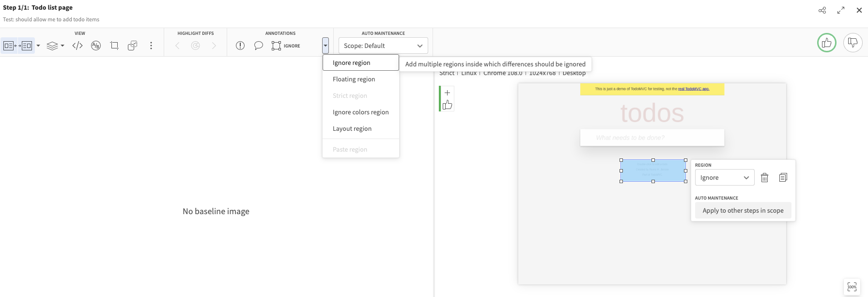
Task: Click the A/B compare icon
Action: 96,46
